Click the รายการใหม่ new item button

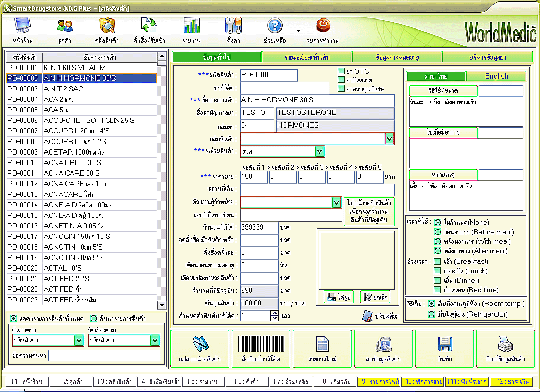coord(323,349)
